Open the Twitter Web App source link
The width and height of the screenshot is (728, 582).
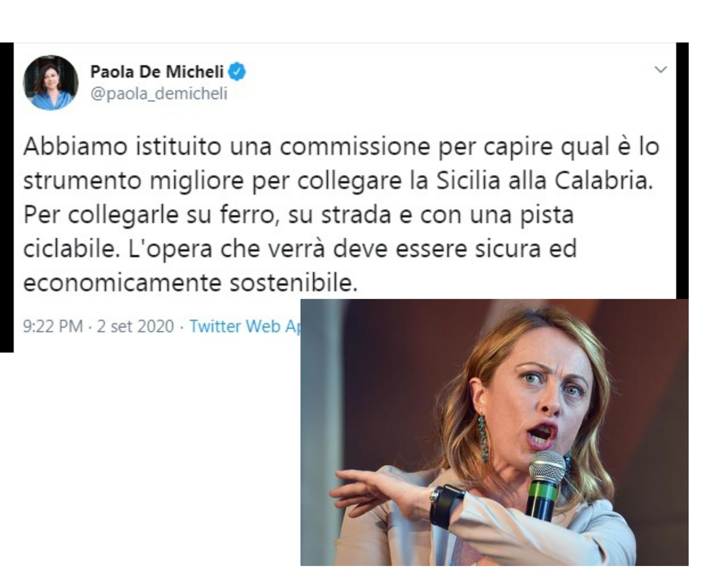pyautogui.click(x=245, y=326)
